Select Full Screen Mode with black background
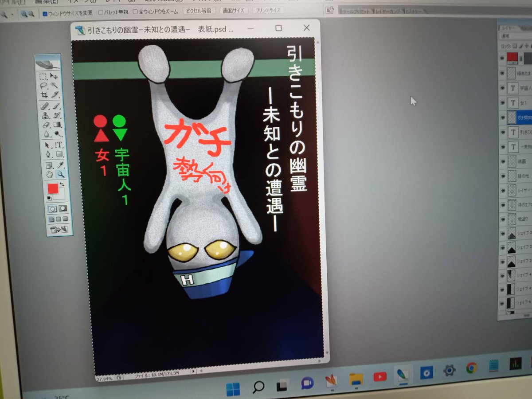Viewport: 532px width, 399px height. 65,219
